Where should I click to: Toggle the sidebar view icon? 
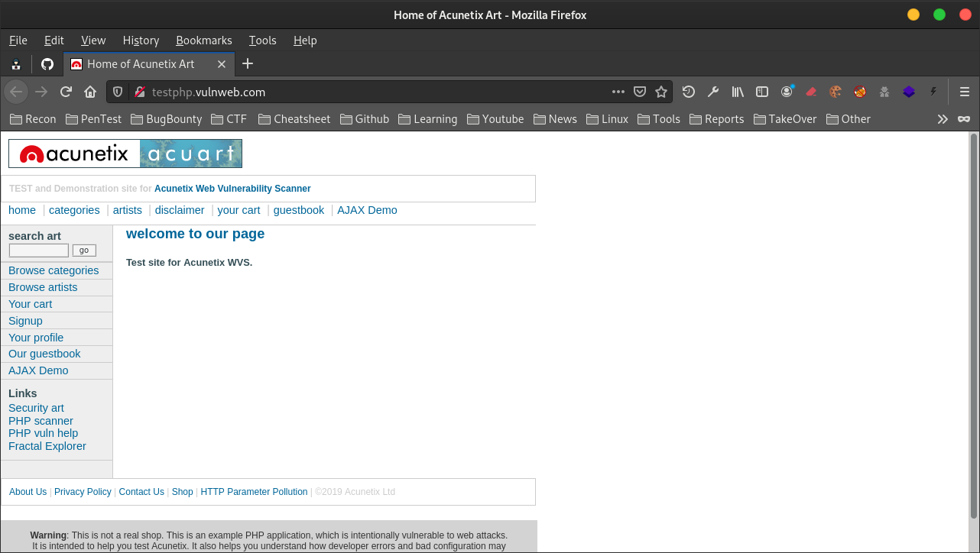[x=762, y=92]
